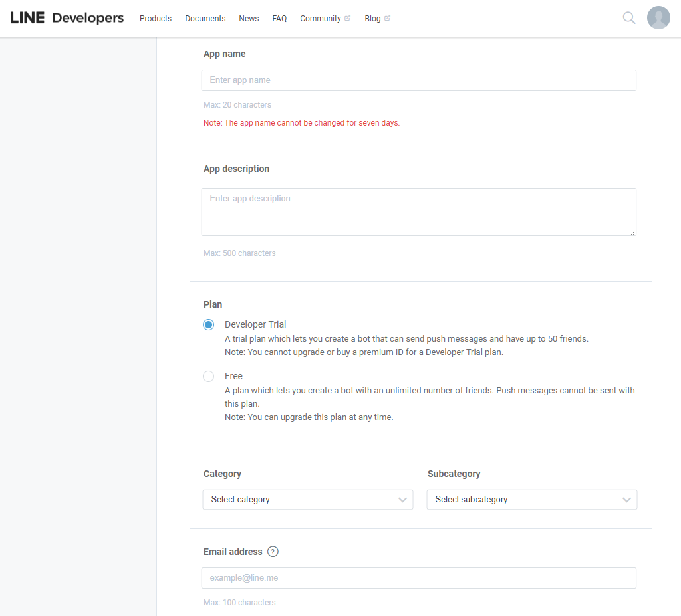Open the Documents menu item
The image size is (681, 616).
tap(205, 18)
